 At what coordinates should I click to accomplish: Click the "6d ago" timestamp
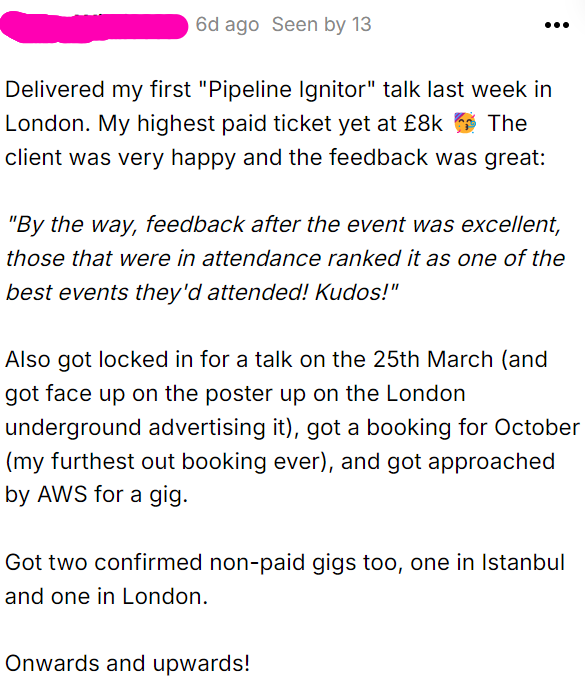tap(227, 25)
